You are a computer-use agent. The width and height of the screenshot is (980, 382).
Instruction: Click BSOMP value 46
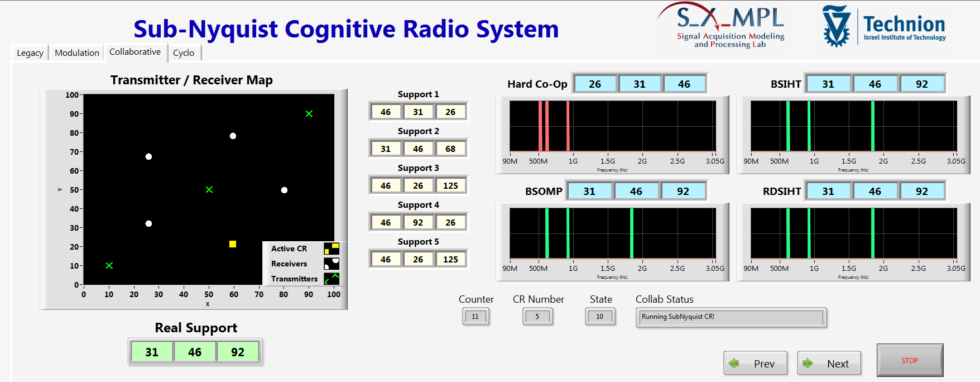636,191
